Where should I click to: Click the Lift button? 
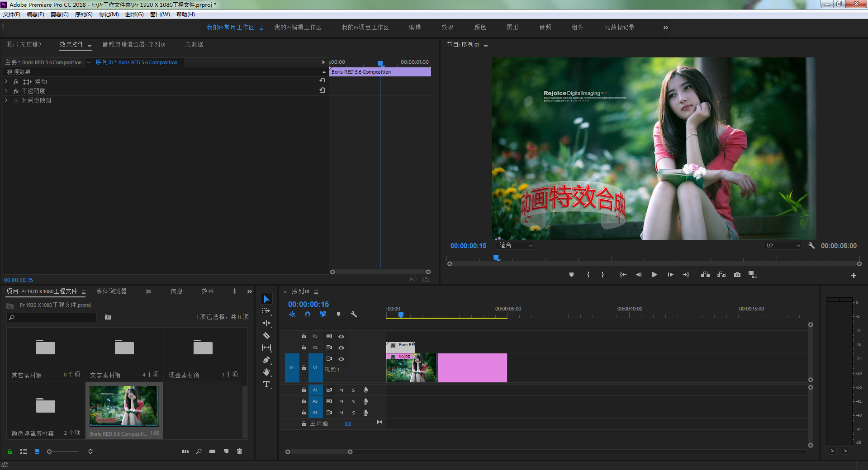pyautogui.click(x=705, y=275)
